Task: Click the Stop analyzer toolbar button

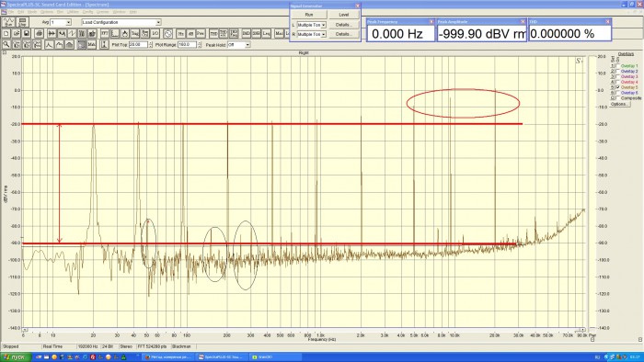Action: click(22, 22)
